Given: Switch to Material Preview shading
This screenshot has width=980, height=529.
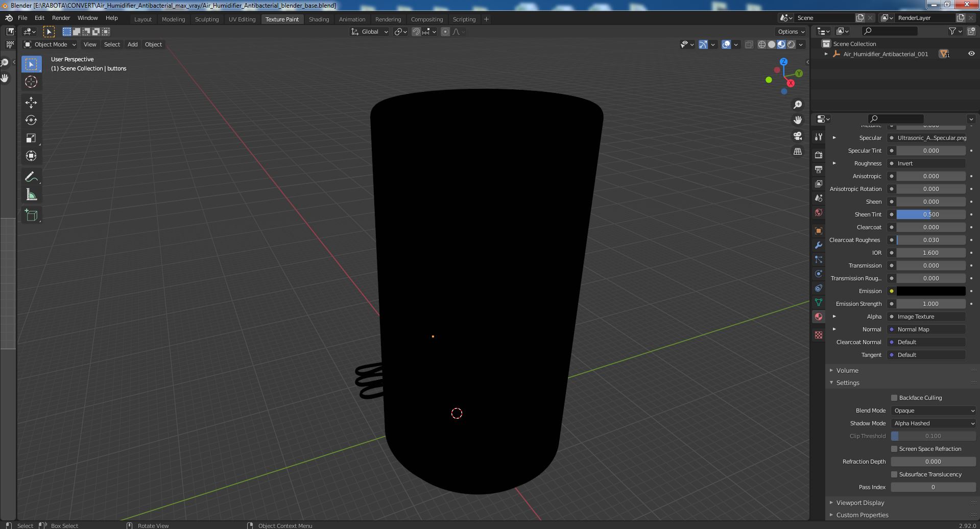Looking at the screenshot, I should [x=781, y=44].
